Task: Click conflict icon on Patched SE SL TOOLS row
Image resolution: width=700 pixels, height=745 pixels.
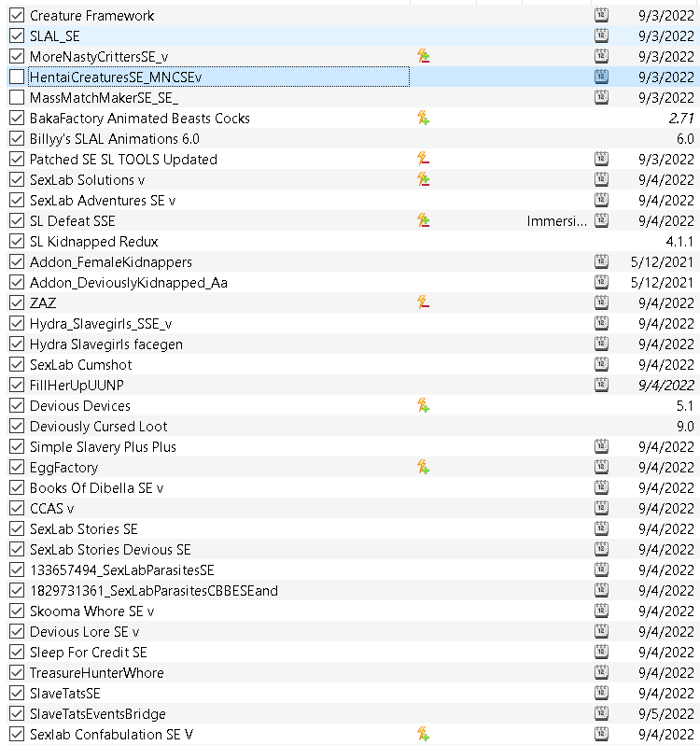Action: pos(423,159)
